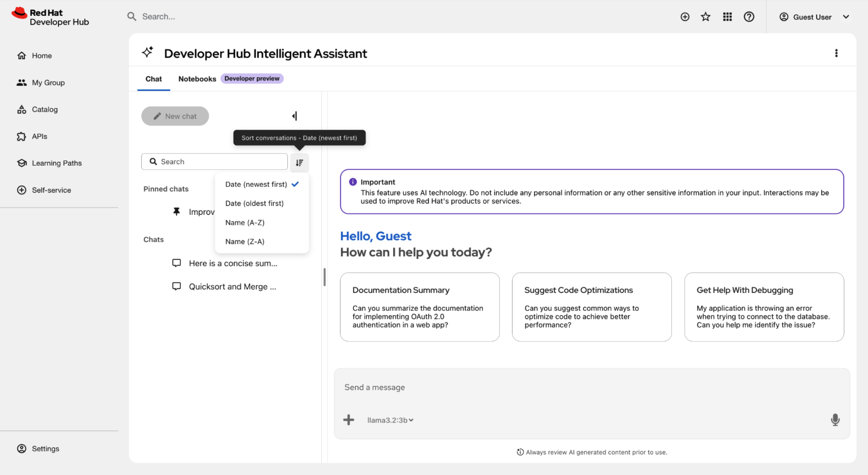This screenshot has width=868, height=475.
Task: Select Name (A-Z) sort option
Action: pos(262,222)
